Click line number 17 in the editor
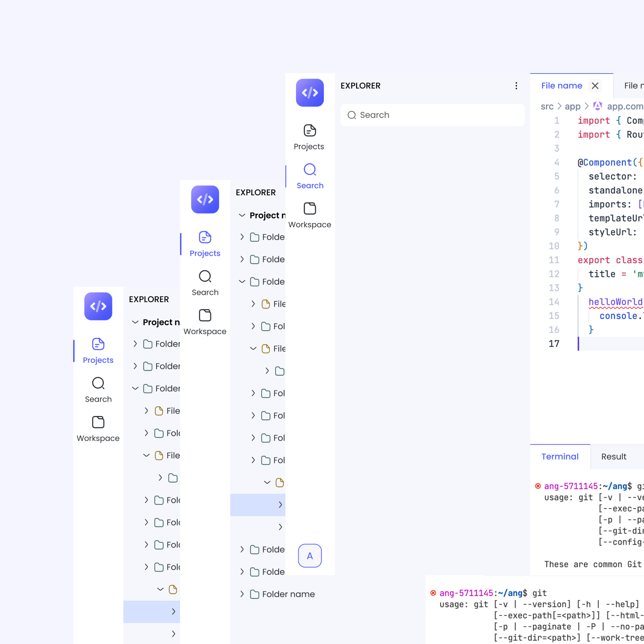Screen dimensions: 644x644 554,344
